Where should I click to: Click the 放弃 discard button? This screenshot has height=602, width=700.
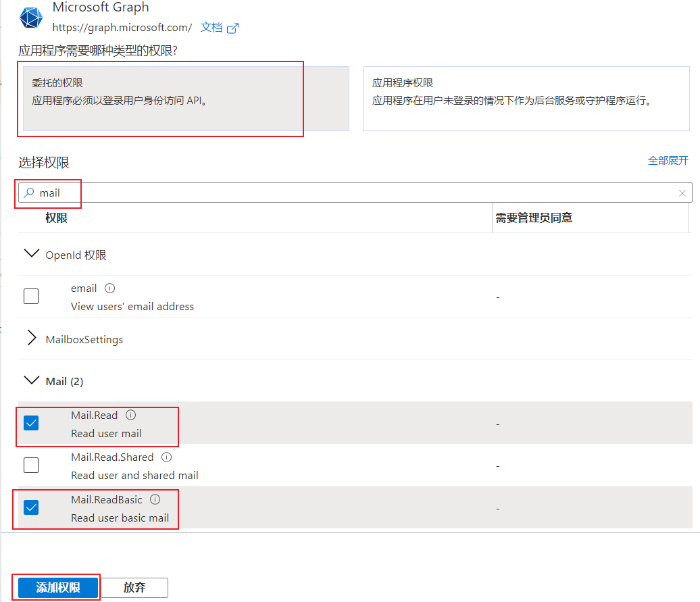click(134, 587)
